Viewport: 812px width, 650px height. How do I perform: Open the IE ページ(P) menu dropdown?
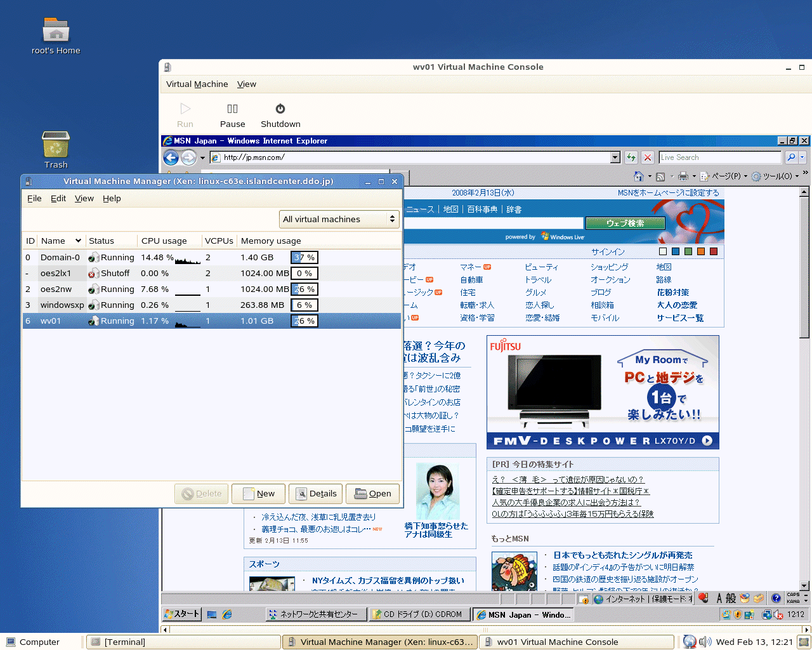pyautogui.click(x=730, y=176)
